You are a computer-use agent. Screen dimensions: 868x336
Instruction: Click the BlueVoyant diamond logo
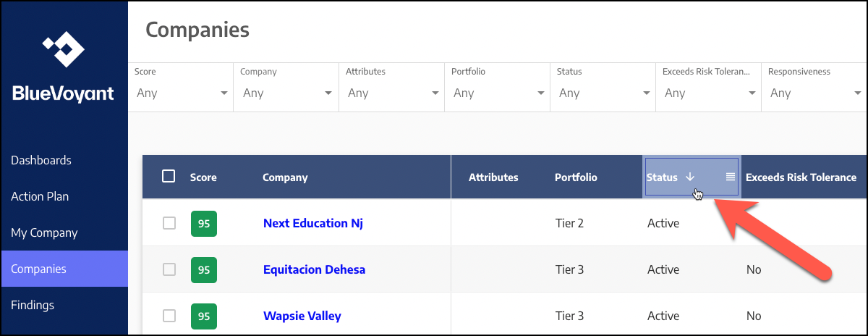point(63,49)
